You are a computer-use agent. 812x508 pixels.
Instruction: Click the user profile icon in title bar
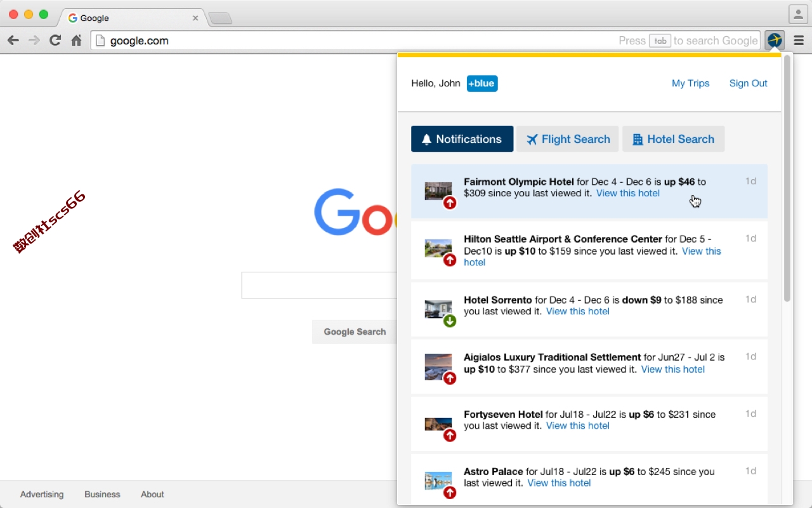798,14
